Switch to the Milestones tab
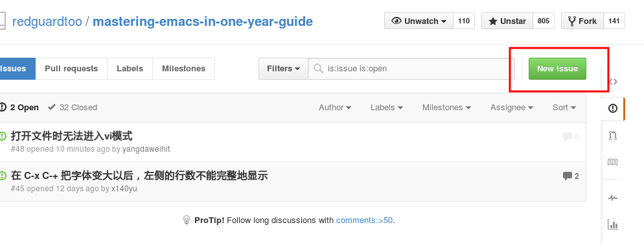The height and width of the screenshot is (249, 644). click(x=183, y=69)
